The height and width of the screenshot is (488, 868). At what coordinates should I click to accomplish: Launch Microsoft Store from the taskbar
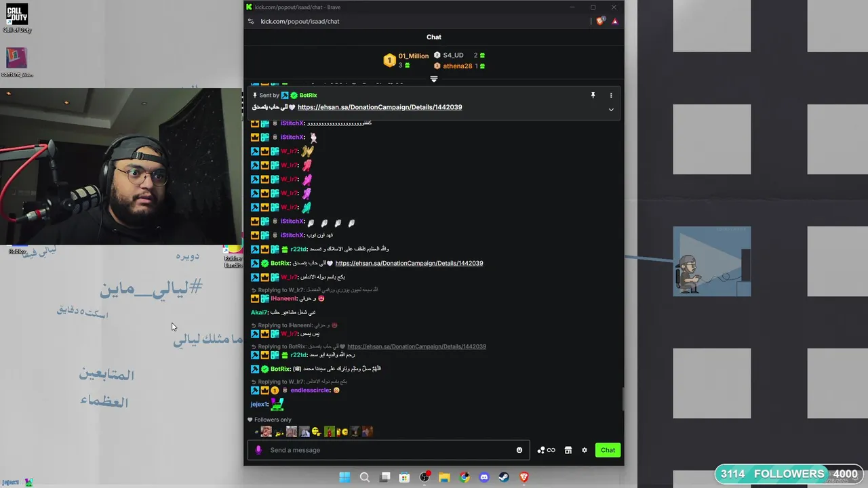405,477
